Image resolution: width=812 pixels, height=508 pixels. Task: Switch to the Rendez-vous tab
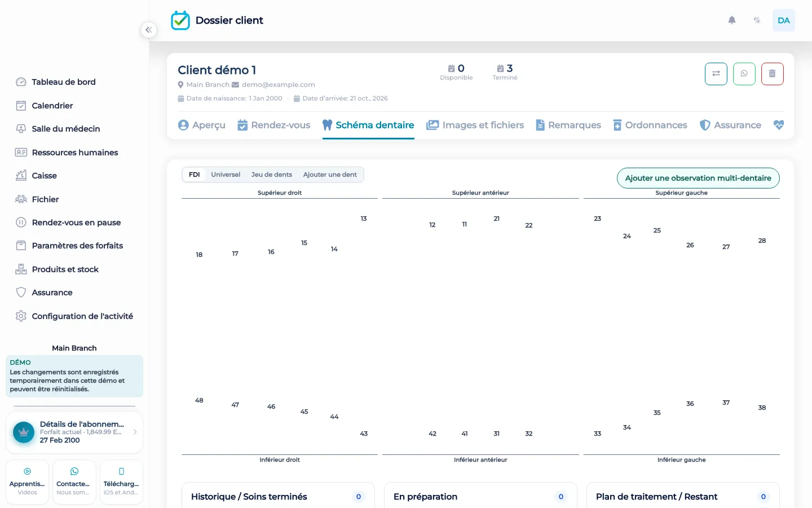pyautogui.click(x=274, y=125)
